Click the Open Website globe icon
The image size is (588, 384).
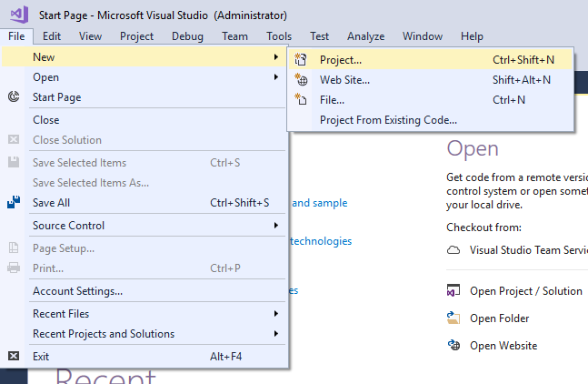click(x=453, y=346)
